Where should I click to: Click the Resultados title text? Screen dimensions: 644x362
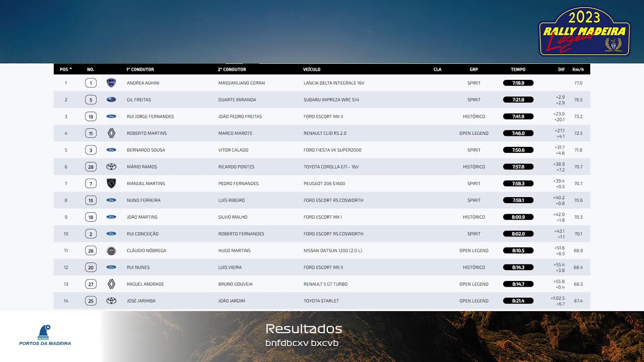(x=304, y=329)
